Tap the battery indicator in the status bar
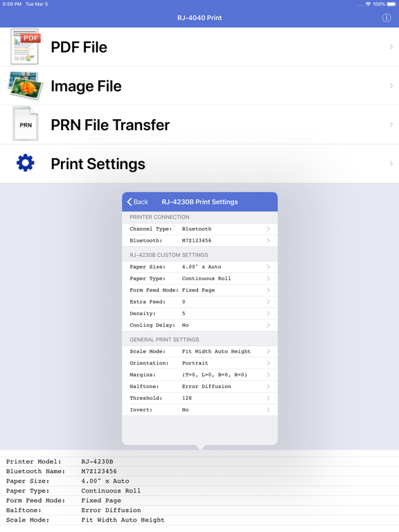Viewport: 399px width, 532px height. click(391, 4)
